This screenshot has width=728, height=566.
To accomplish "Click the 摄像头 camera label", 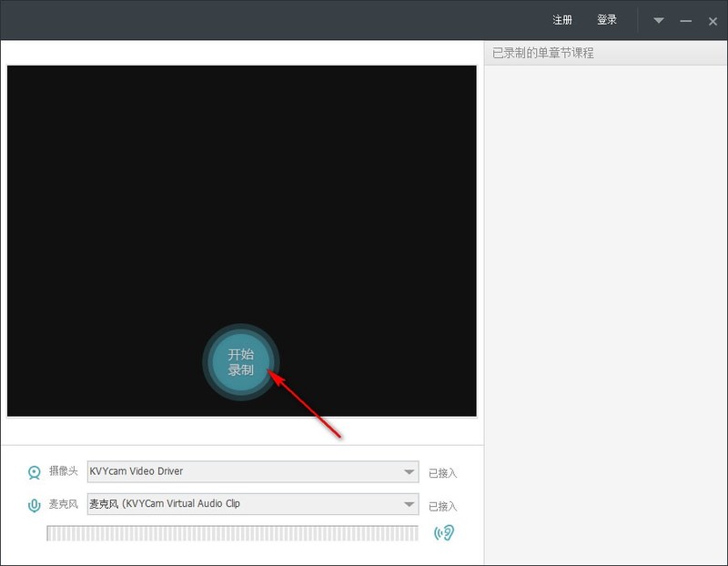I will click(63, 471).
